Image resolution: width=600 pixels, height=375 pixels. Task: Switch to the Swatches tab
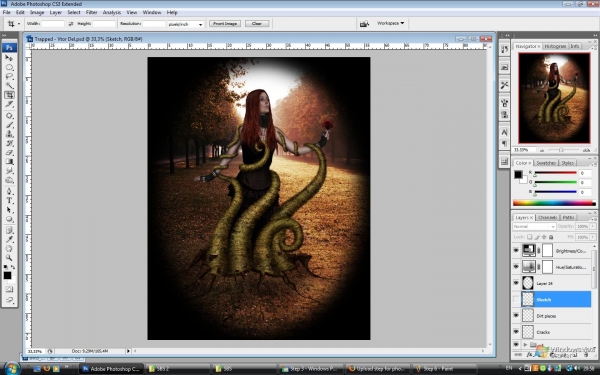546,163
